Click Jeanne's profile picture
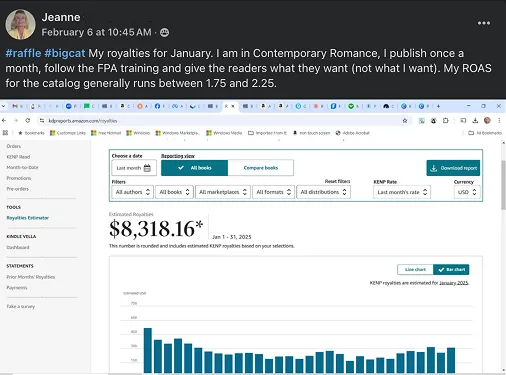The image size is (506, 375). click(x=20, y=24)
